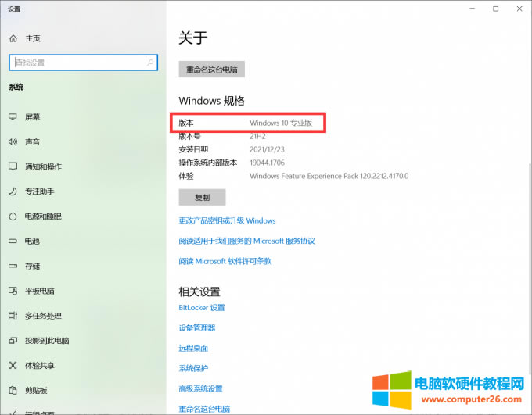
Task: Open 系统保护 link
Action: (x=193, y=368)
